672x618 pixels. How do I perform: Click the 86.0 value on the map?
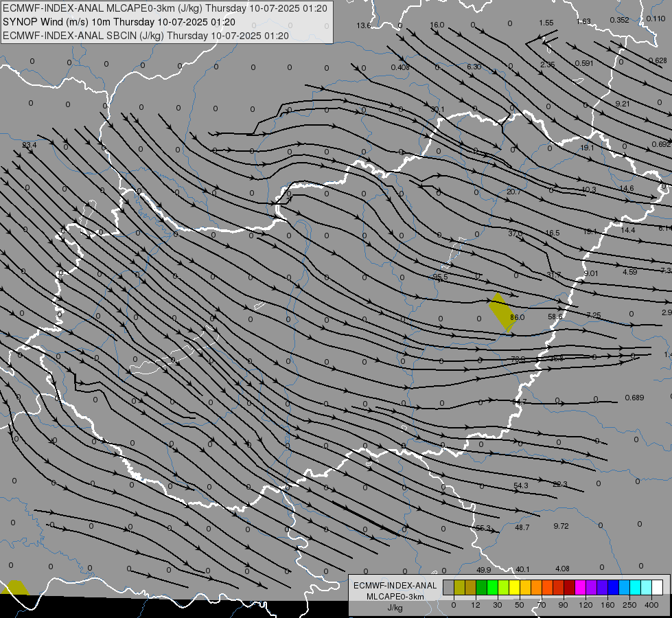(x=518, y=317)
